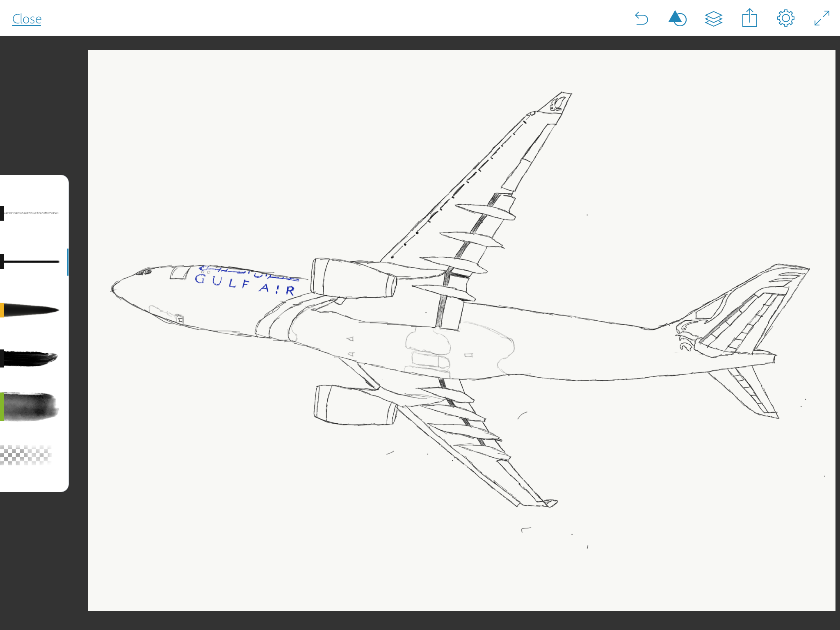Select the solid black pen brush
The image size is (840, 630).
click(33, 262)
